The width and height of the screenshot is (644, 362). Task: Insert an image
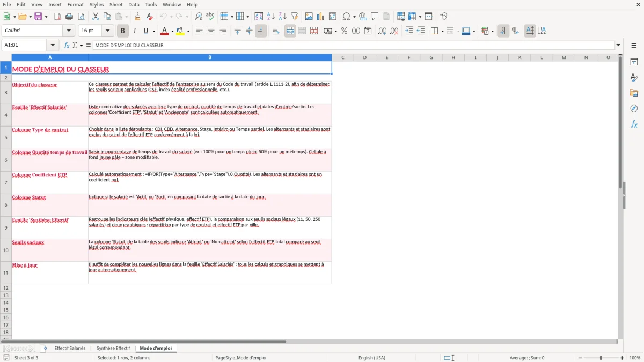[x=309, y=17]
